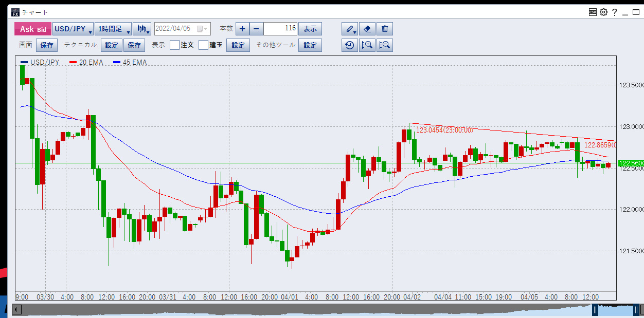Open the candlestick chart type dropdown
This screenshot has width=644, height=318.
click(x=142, y=29)
